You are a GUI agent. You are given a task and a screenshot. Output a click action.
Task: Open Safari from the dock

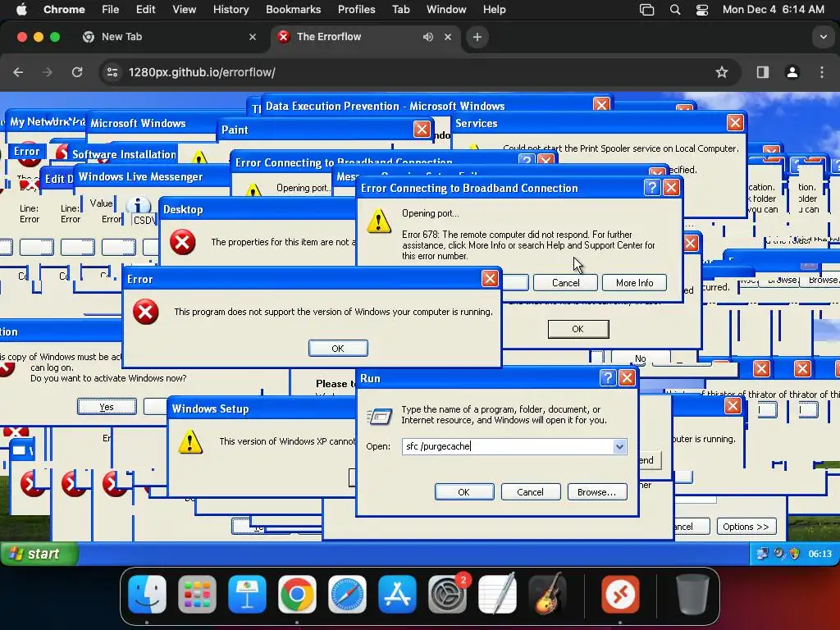tap(347, 594)
